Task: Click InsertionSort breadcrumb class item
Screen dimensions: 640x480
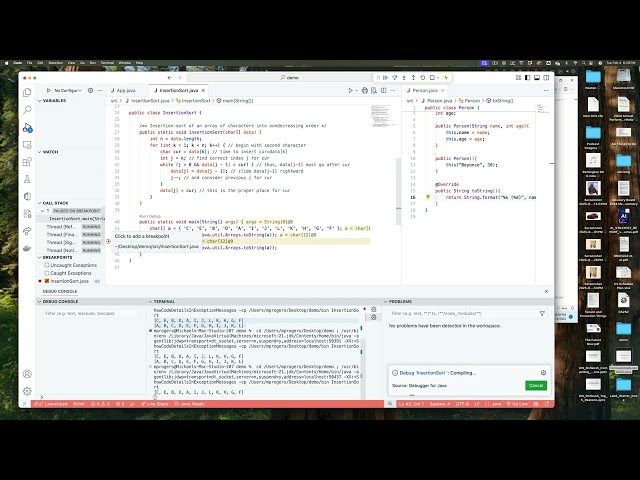Action: tap(193, 100)
